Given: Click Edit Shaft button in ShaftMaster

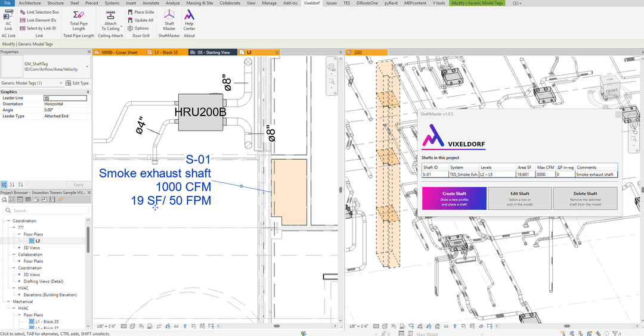Looking at the screenshot, I should coord(519,198).
